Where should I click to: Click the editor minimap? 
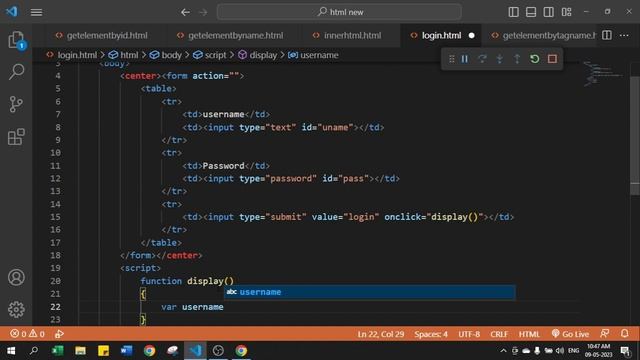604,73
